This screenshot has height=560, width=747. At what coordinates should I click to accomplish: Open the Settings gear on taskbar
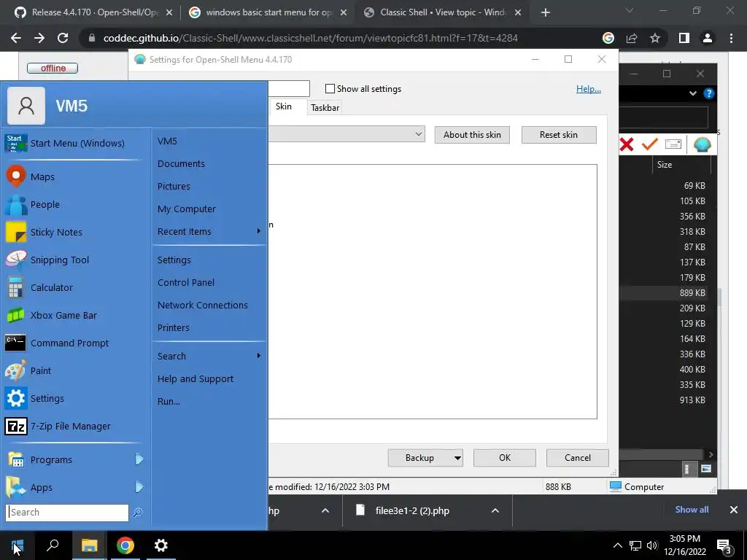tap(161, 545)
